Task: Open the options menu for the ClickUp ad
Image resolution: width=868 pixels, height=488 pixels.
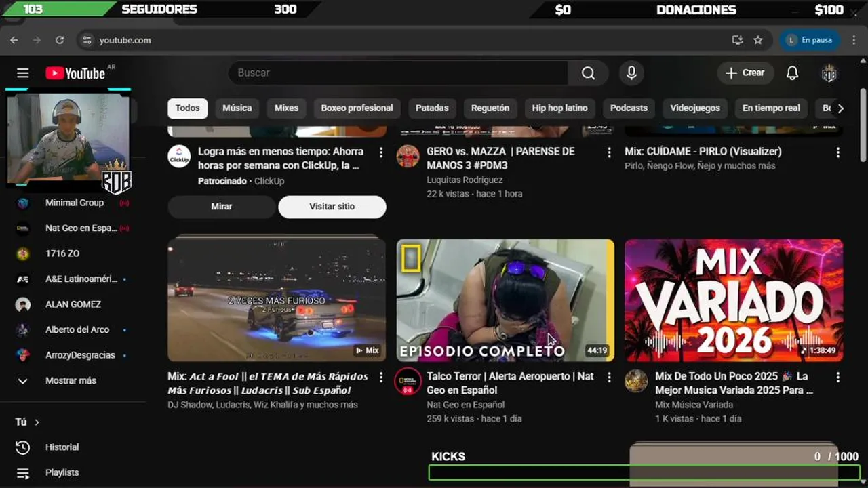Action: pos(380,152)
